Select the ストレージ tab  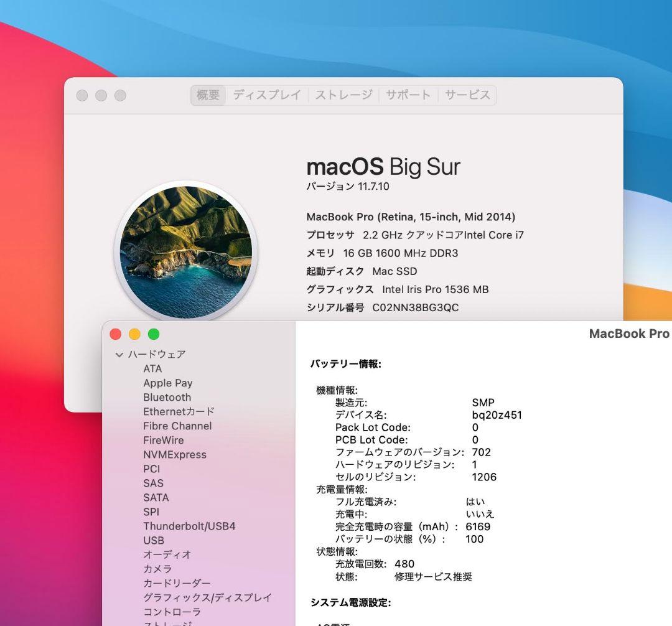pos(344,95)
